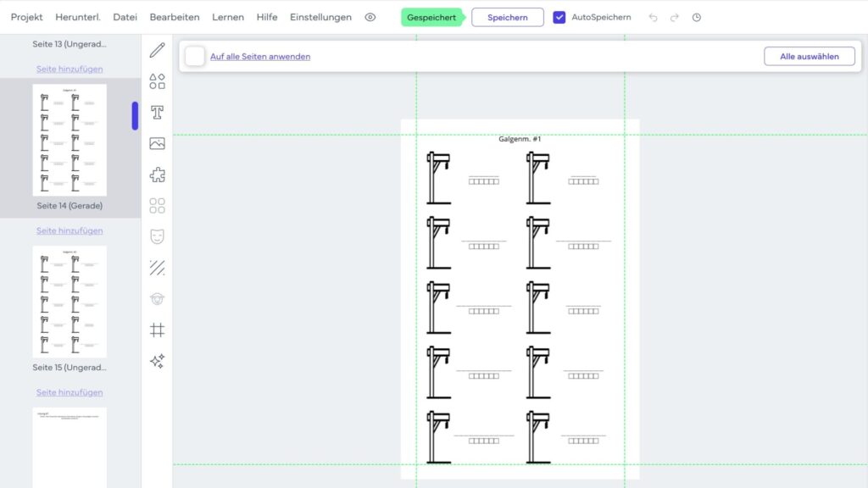Select the pencil drawing tool
The width and height of the screenshot is (868, 488).
pos(157,50)
